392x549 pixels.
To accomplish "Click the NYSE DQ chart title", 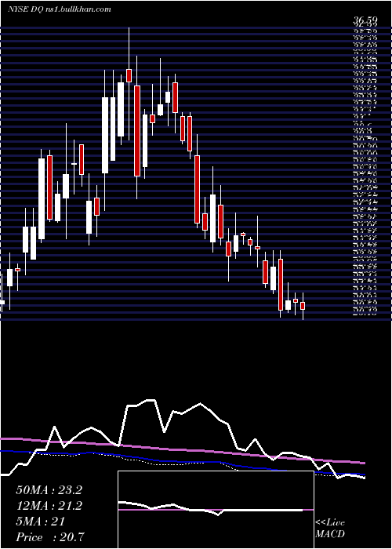I will (59, 9).
